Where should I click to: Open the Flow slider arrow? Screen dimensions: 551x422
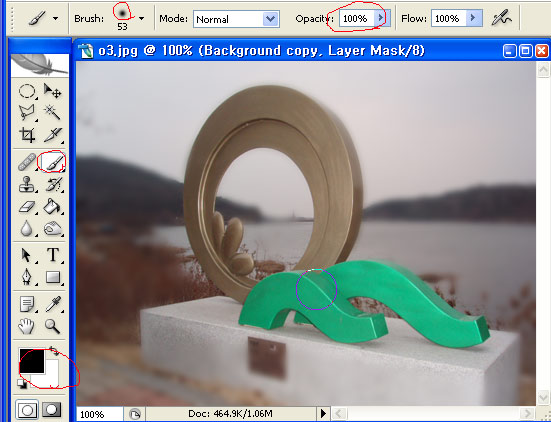click(473, 18)
